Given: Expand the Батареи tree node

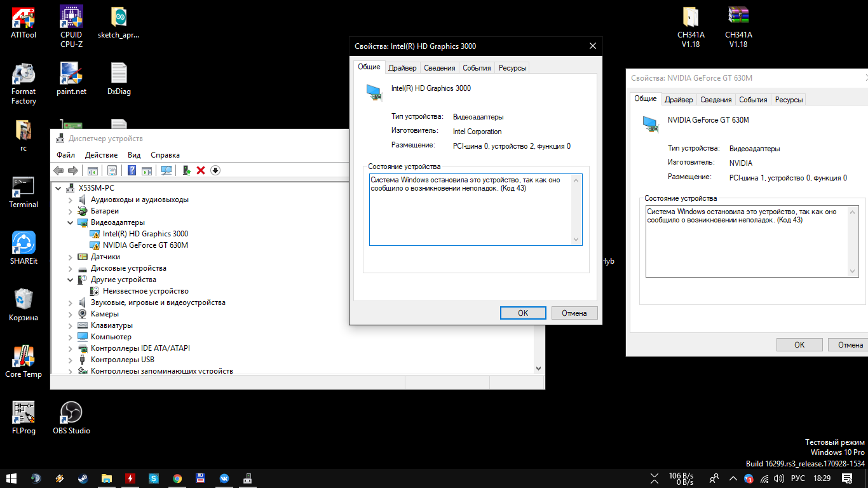Looking at the screenshot, I should pyautogui.click(x=71, y=211).
